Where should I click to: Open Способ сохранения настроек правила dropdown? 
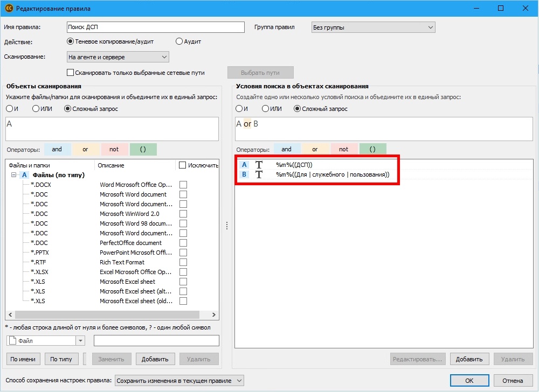179,381
